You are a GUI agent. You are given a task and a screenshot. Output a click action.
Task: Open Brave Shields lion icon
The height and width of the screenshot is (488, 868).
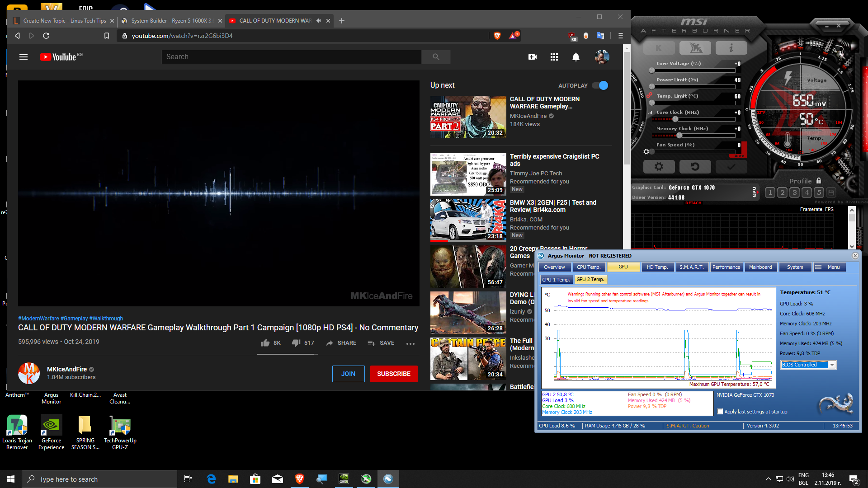pyautogui.click(x=497, y=36)
